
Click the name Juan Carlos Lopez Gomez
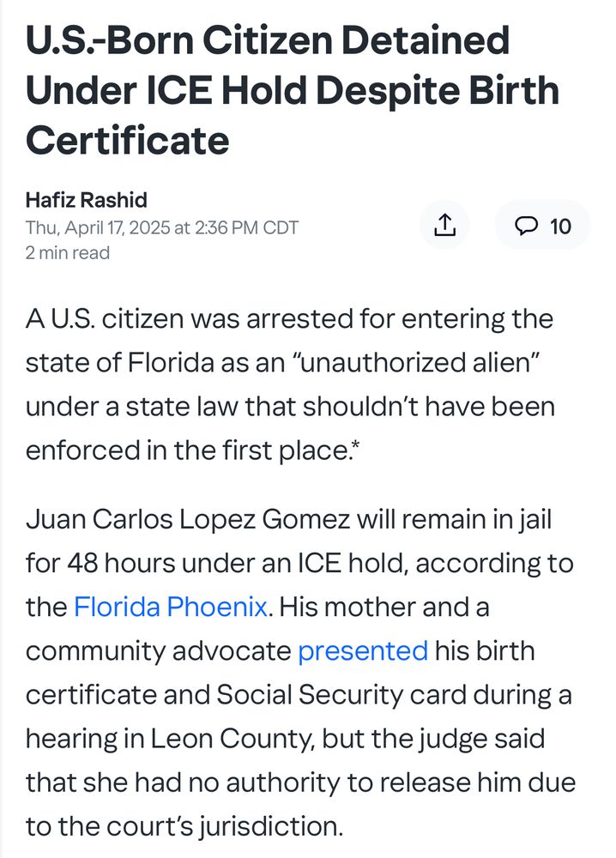point(188,519)
